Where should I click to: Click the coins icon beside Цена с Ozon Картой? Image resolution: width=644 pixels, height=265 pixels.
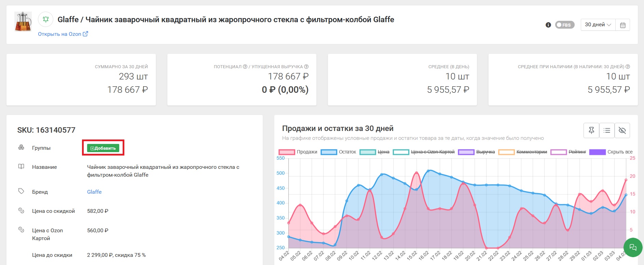pyautogui.click(x=21, y=230)
